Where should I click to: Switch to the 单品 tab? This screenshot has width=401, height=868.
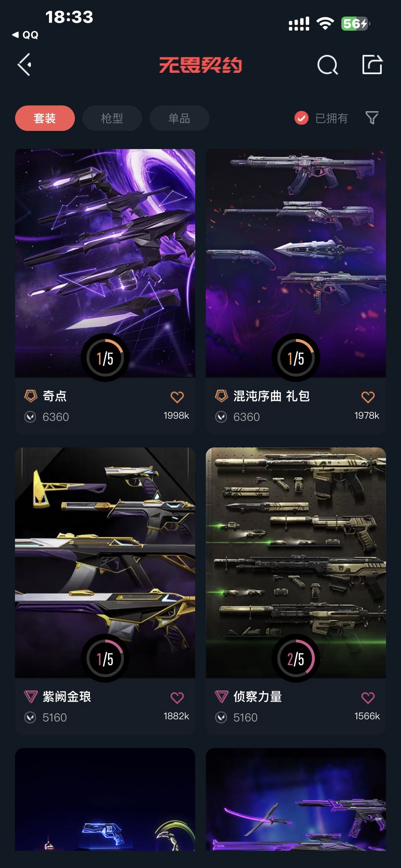pyautogui.click(x=179, y=118)
